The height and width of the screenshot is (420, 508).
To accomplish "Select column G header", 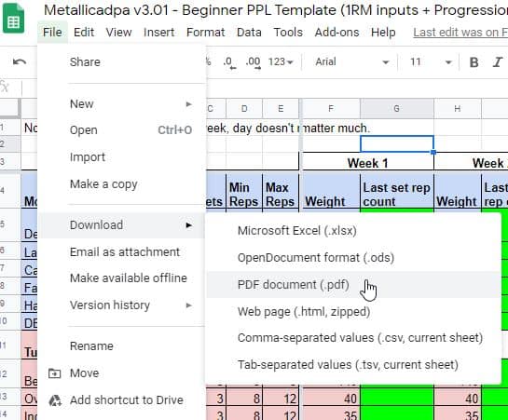I will (396, 109).
